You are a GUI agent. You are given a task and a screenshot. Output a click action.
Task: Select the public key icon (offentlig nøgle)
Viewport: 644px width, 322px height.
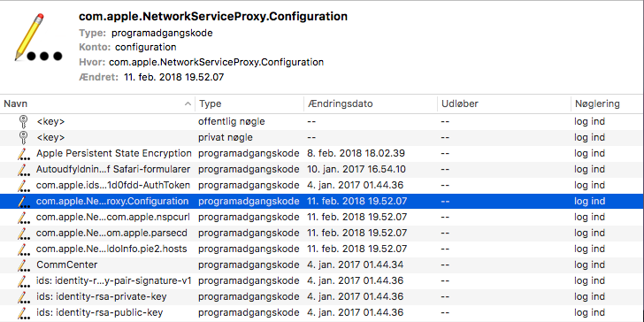[23, 122]
